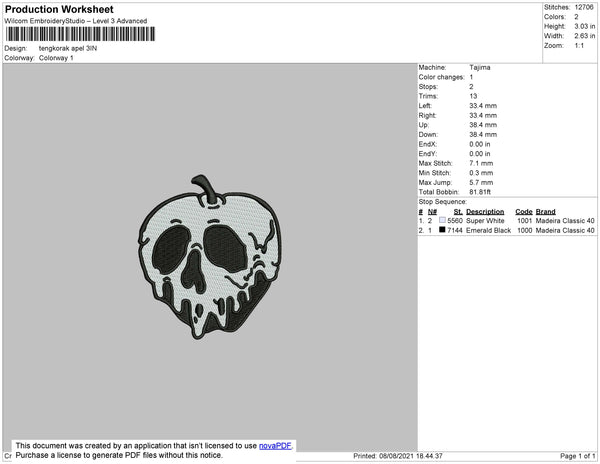Click the skull apple design preview
The width and height of the screenshot is (600, 464).
(x=210, y=257)
